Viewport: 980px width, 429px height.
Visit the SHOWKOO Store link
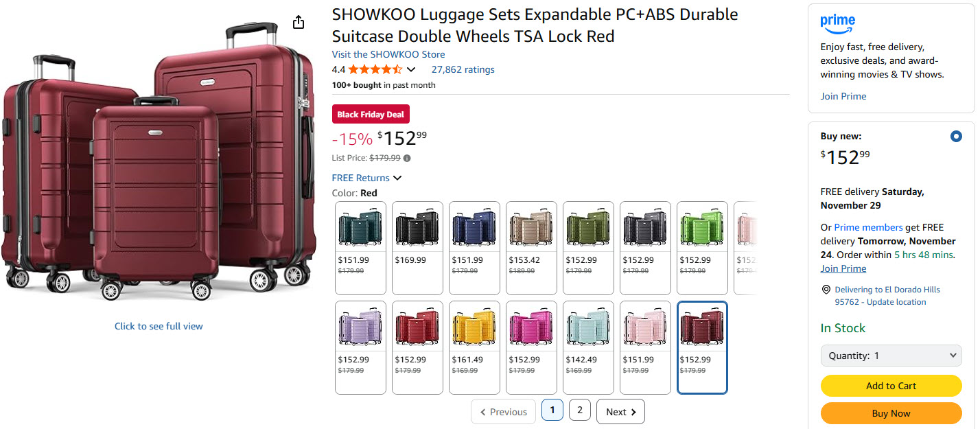388,54
